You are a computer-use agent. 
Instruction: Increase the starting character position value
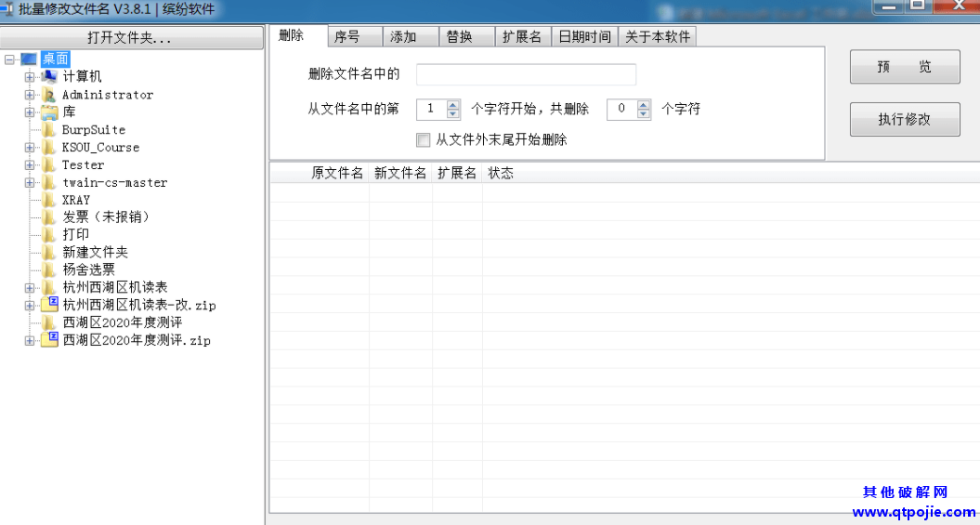tap(453, 105)
